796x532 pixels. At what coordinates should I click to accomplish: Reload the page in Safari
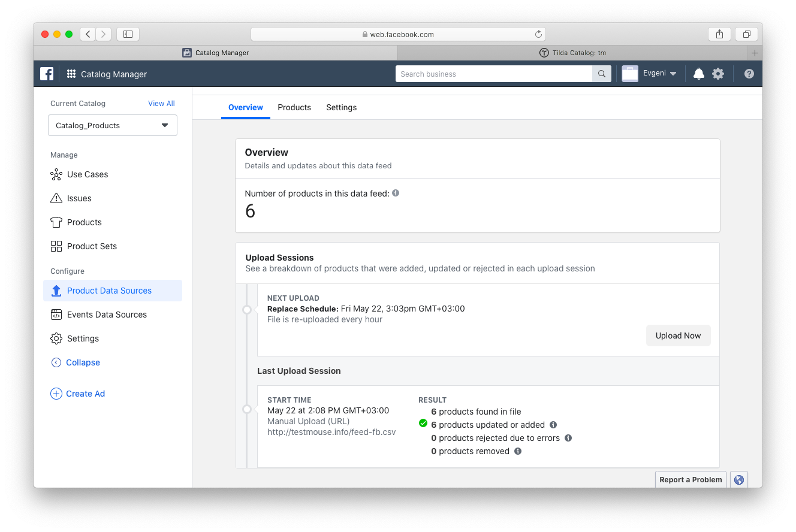(538, 34)
